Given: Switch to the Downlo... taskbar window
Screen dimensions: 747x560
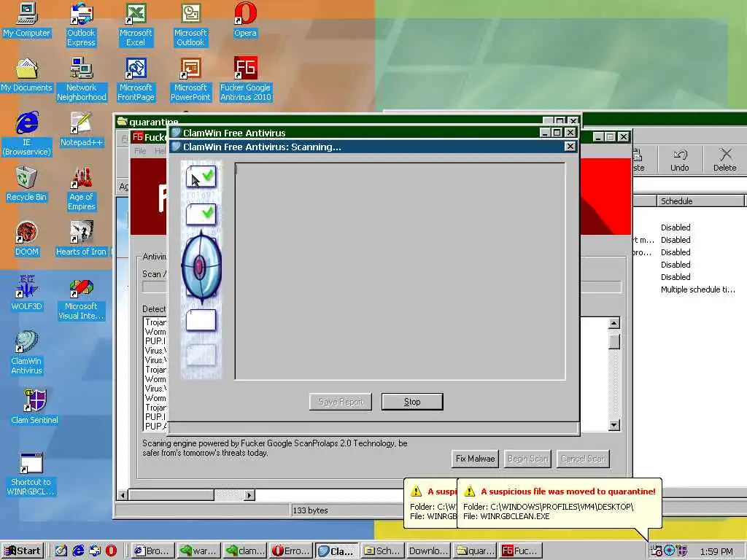Looking at the screenshot, I should coord(428,551).
